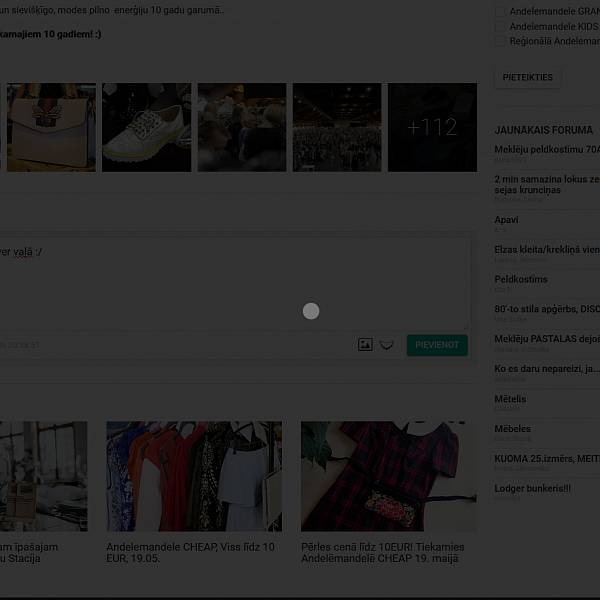The image size is (600, 600).
Task: Open the plaid dress article image
Action: (379, 476)
